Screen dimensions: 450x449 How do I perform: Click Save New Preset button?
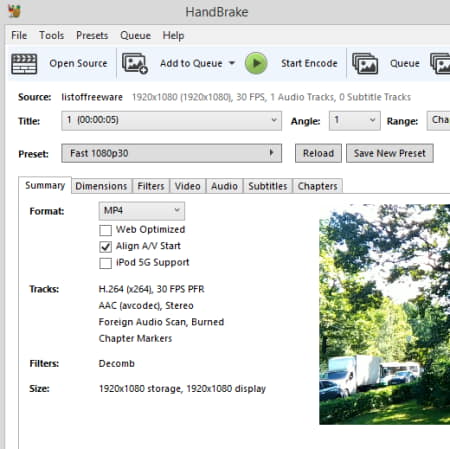coord(390,153)
